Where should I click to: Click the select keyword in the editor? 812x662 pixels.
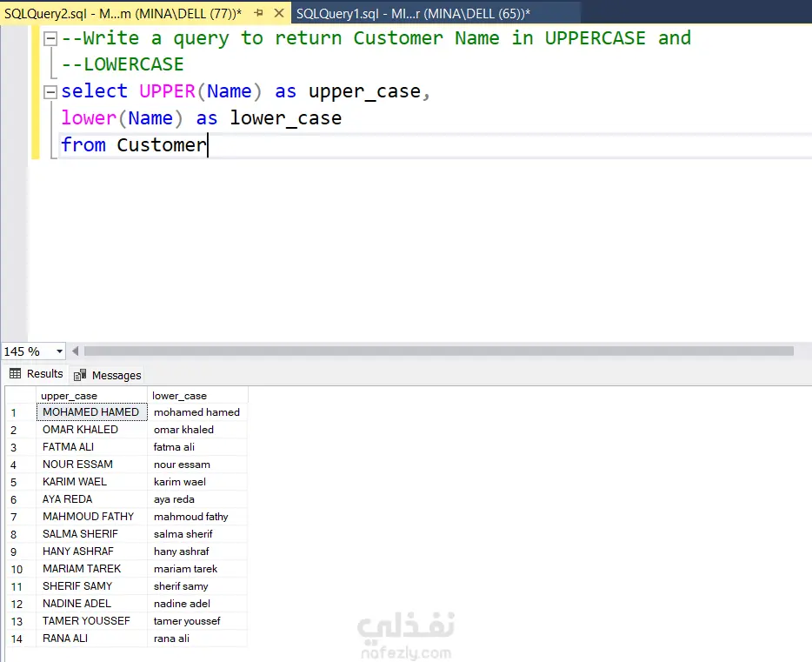pyautogui.click(x=94, y=91)
